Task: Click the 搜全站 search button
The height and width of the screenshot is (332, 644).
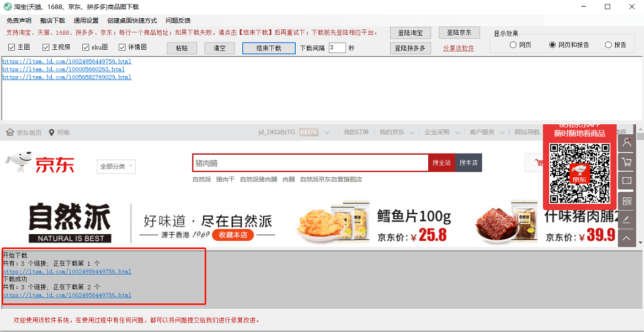Action: [x=441, y=163]
